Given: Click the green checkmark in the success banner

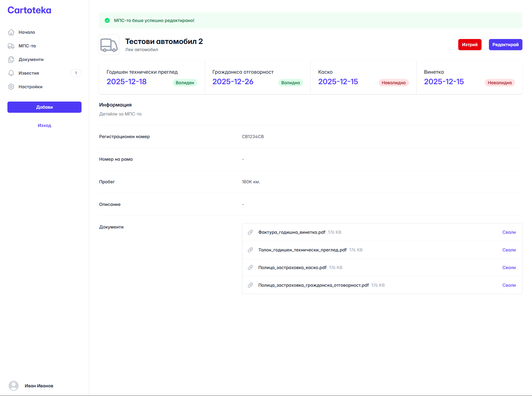Looking at the screenshot, I should pyautogui.click(x=107, y=20).
